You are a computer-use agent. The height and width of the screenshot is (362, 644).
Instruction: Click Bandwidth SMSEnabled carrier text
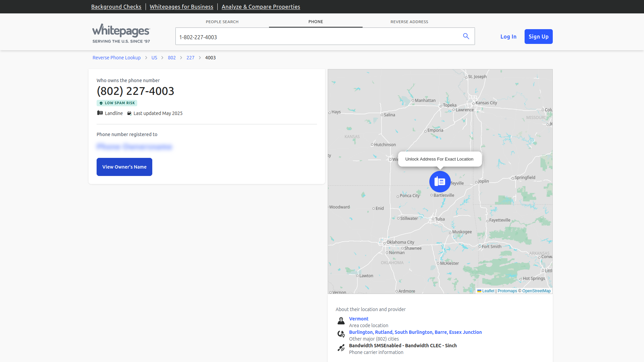point(403,346)
